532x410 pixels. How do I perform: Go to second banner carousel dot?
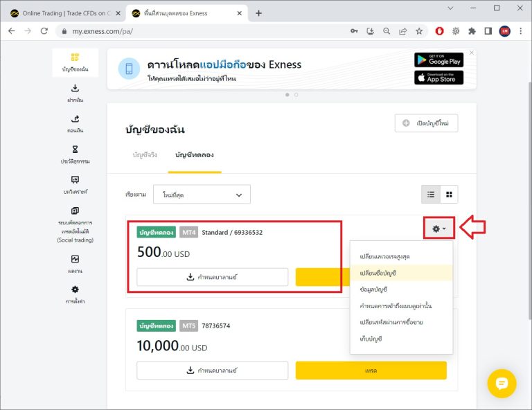(296, 95)
